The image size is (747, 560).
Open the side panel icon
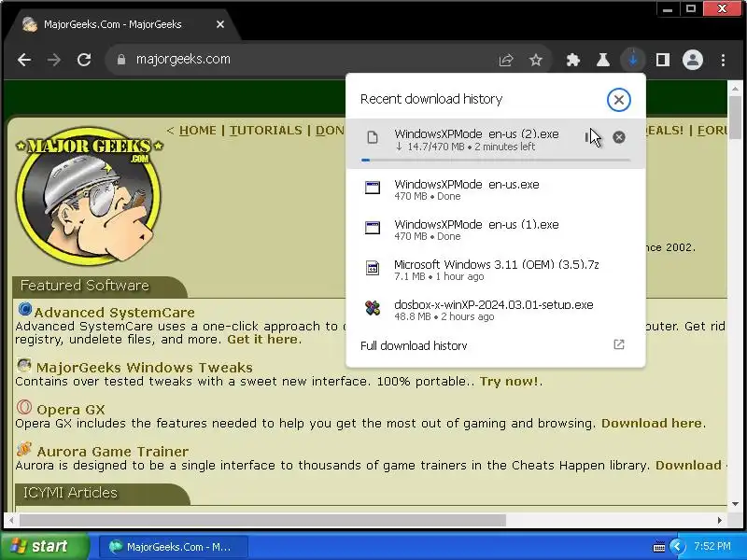click(663, 60)
